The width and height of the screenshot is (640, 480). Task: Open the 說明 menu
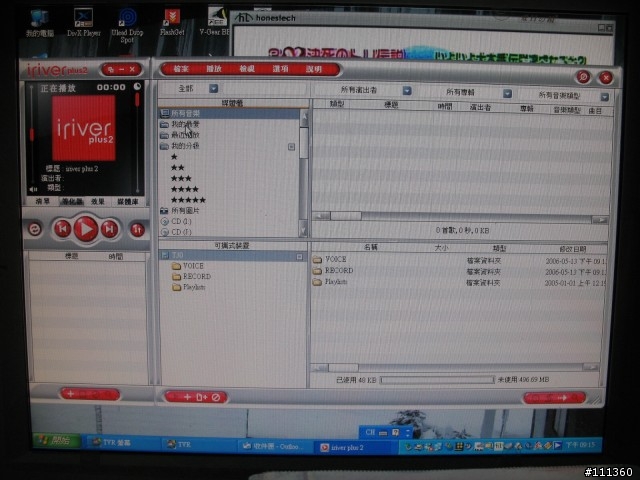[x=313, y=69]
